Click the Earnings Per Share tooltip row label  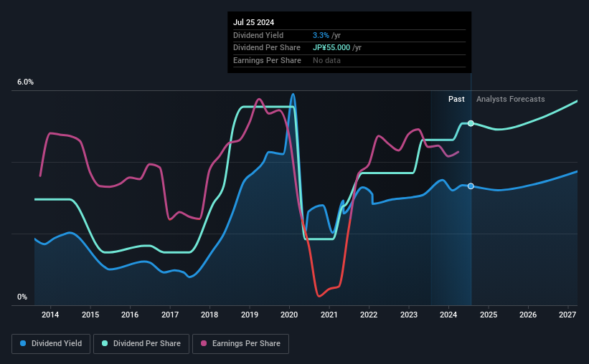coord(267,60)
